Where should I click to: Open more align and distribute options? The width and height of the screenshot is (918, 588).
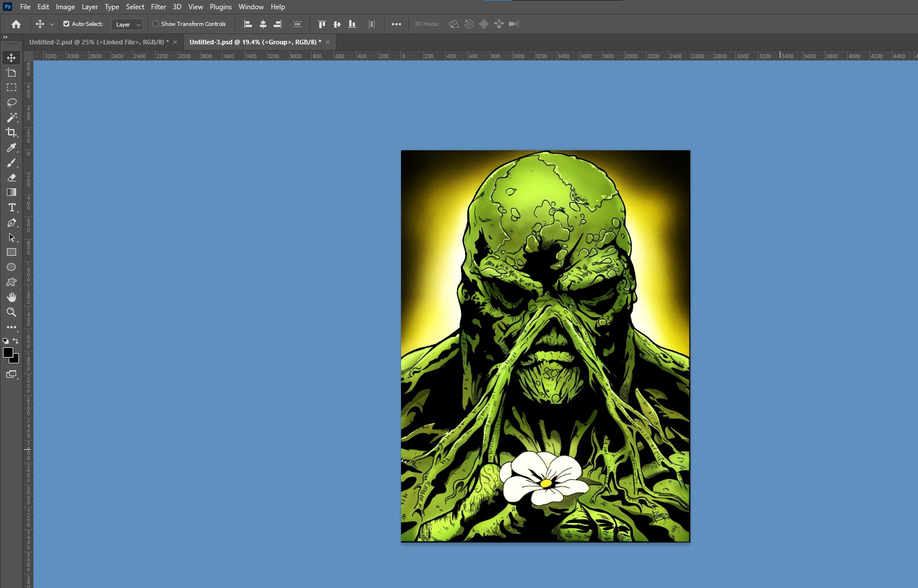point(396,24)
